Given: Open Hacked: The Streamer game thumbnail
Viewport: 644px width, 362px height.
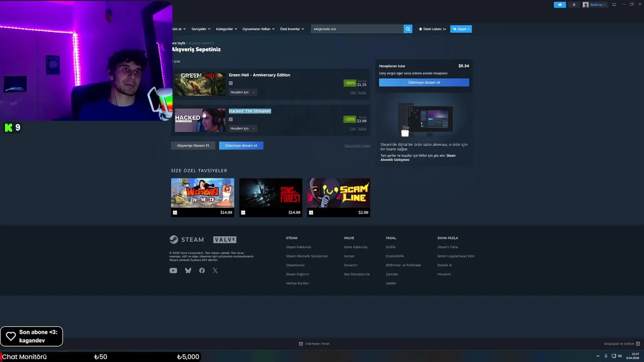Looking at the screenshot, I should pyautogui.click(x=200, y=120).
